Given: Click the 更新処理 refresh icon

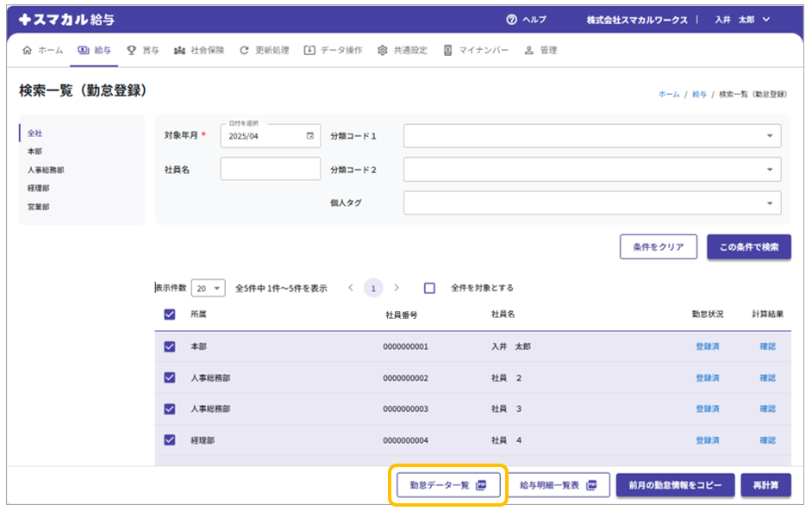Looking at the screenshot, I should pyautogui.click(x=245, y=51).
